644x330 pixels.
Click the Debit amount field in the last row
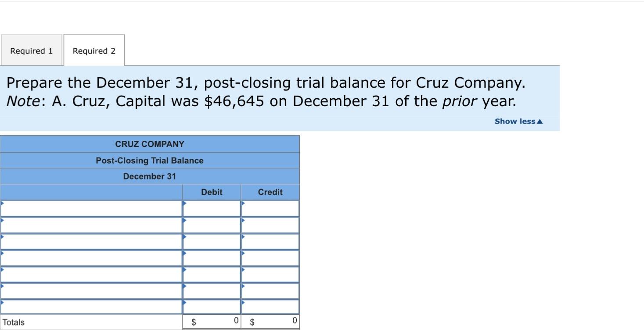pyautogui.click(x=212, y=306)
